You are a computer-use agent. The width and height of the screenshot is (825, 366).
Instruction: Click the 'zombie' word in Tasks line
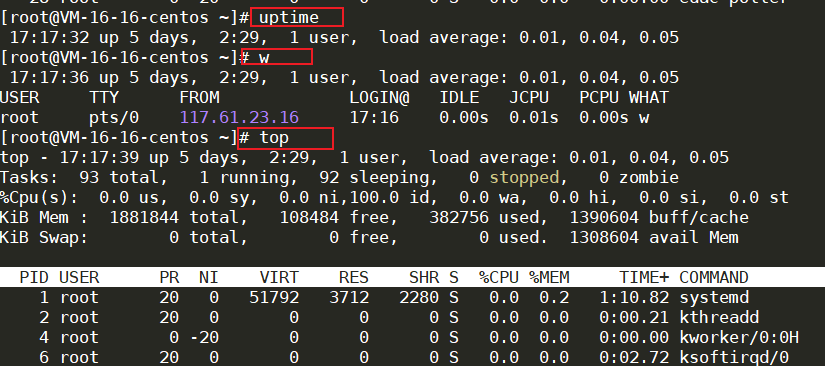click(649, 177)
